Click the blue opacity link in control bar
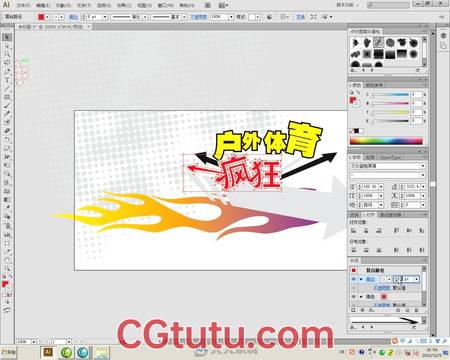The height and width of the screenshot is (360, 450). (199, 17)
